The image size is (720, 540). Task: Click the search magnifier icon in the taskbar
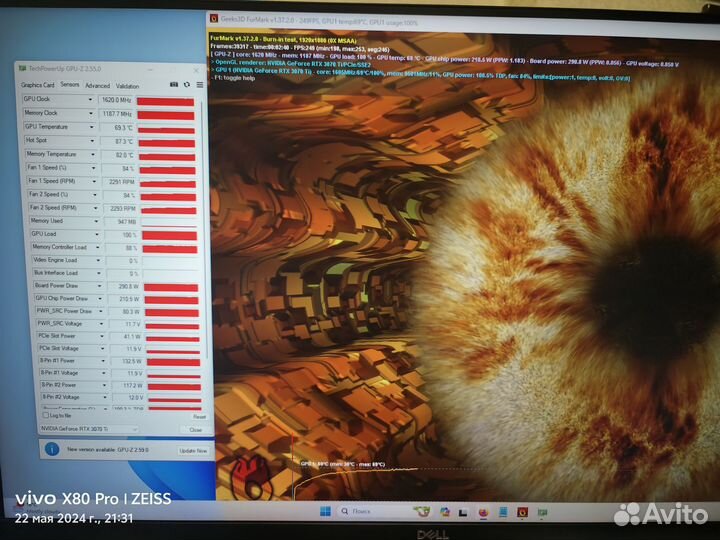point(344,511)
